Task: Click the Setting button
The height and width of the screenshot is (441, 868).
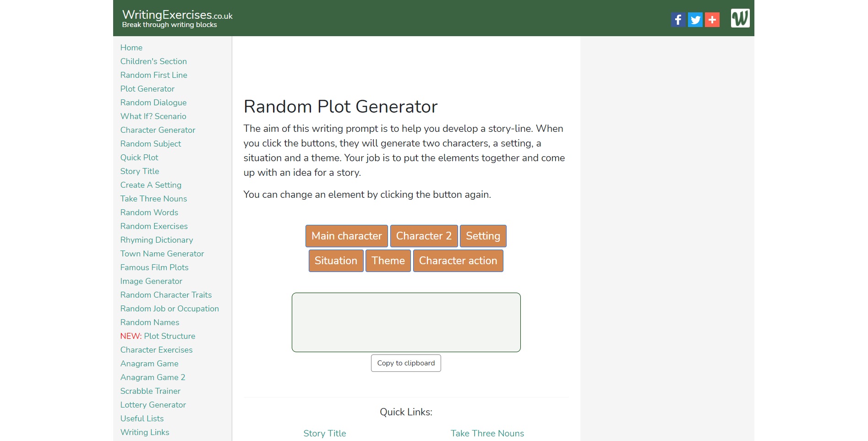Action: point(483,236)
